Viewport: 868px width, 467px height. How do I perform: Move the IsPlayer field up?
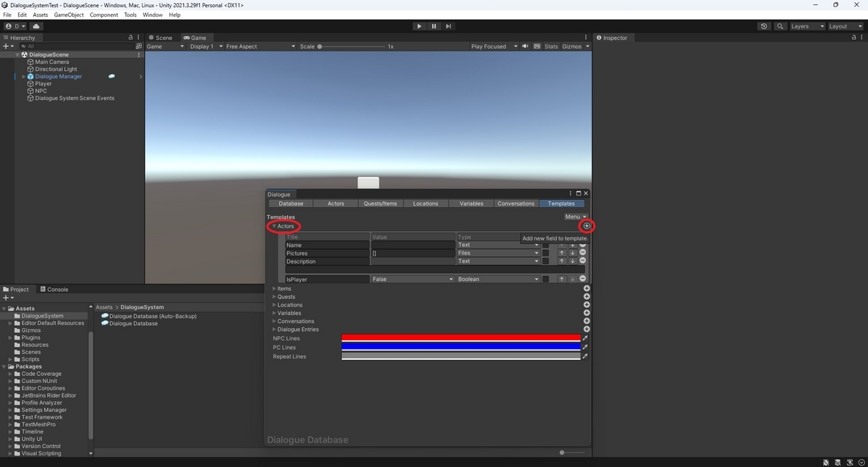[562, 279]
